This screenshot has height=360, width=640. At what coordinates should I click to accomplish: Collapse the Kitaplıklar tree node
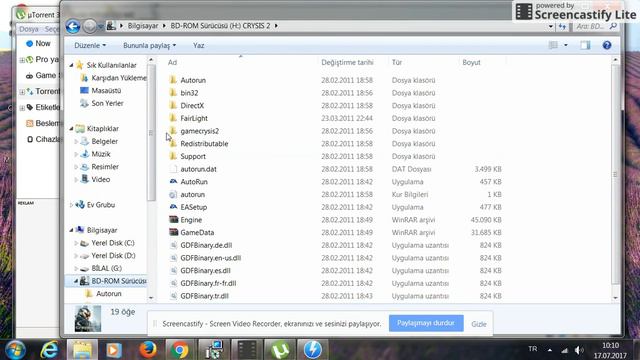pyautogui.click(x=71, y=129)
